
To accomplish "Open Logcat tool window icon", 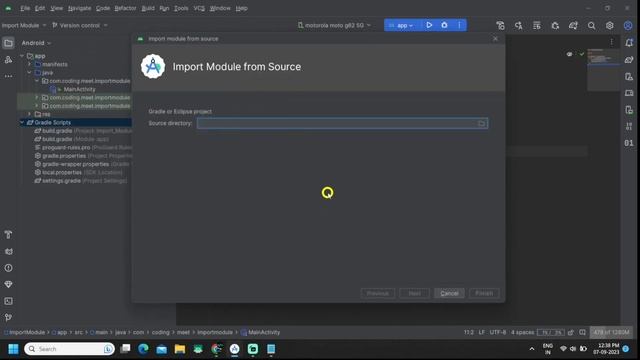I will coord(8,251).
